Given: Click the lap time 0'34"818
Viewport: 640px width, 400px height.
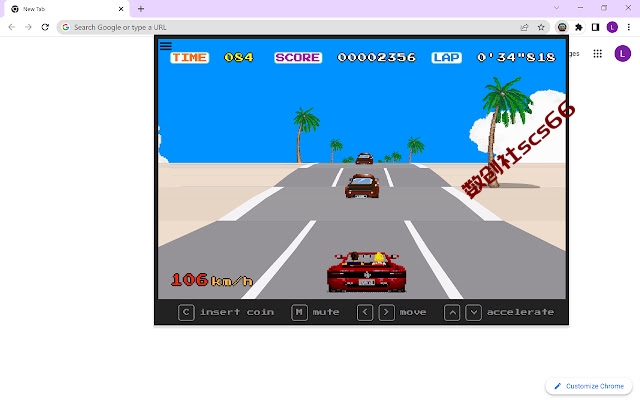Looking at the screenshot, I should 516,57.
